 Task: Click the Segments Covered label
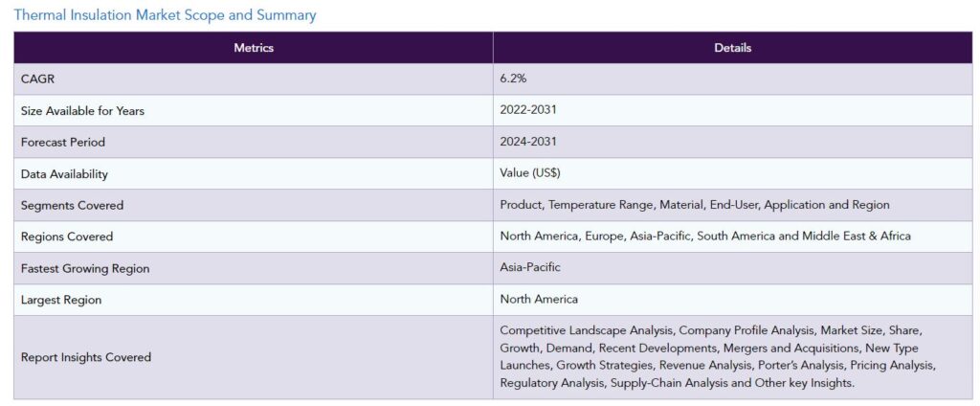point(72,205)
